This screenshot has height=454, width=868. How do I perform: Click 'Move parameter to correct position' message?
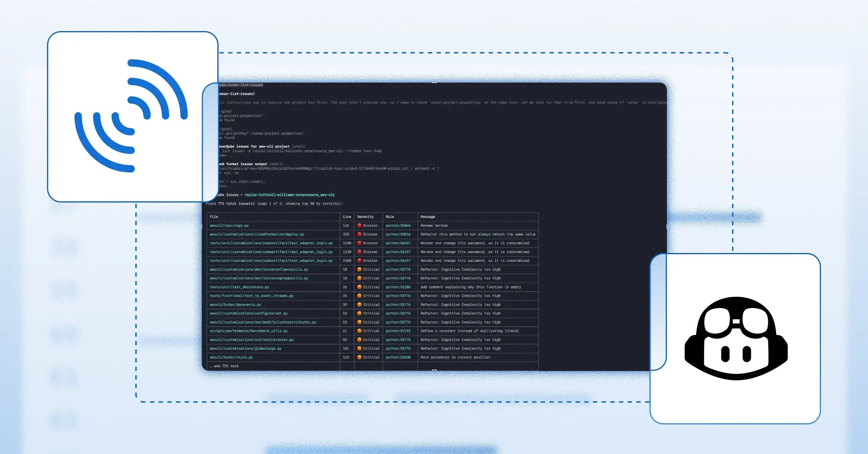[456, 357]
